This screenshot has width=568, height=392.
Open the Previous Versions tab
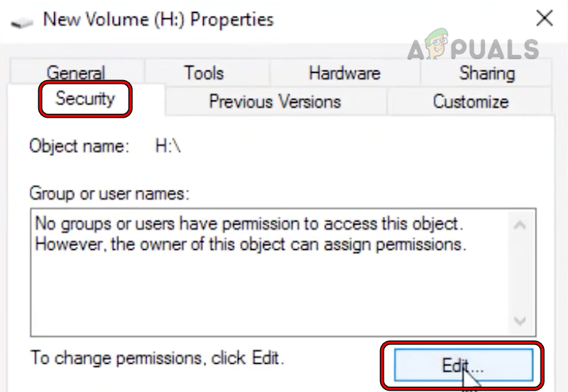point(275,102)
